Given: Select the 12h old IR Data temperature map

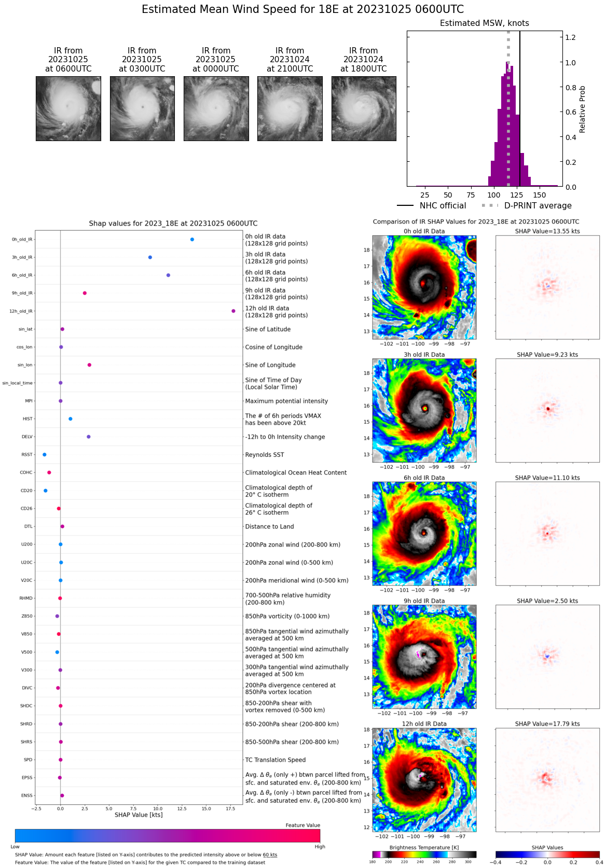Looking at the screenshot, I should pos(424,780).
